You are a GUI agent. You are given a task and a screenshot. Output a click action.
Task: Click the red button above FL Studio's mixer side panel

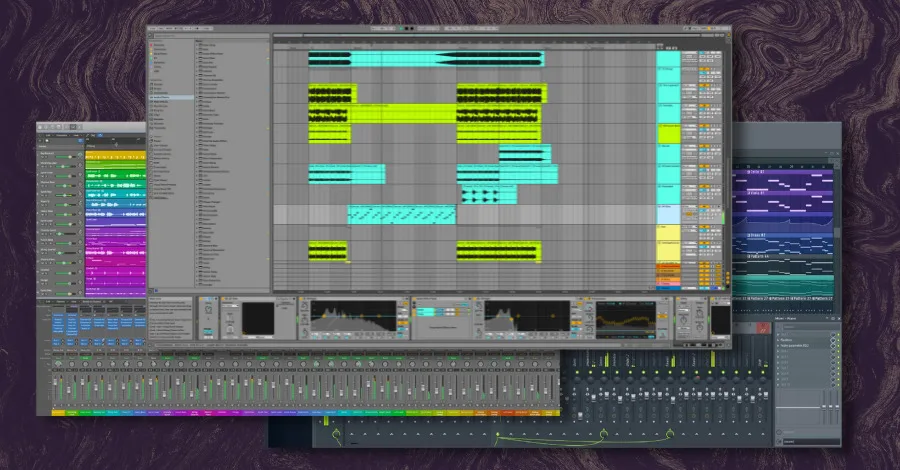pyautogui.click(x=763, y=328)
